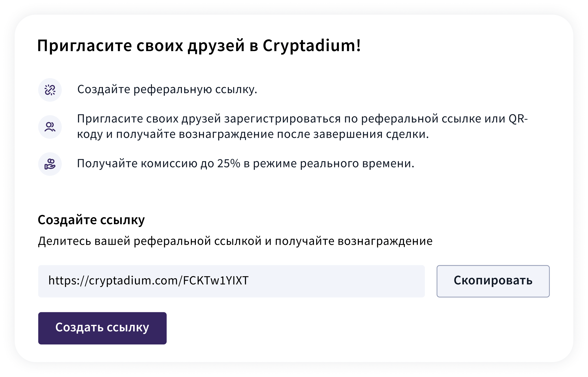
Task: Generate a new link with 'Создать ссылку'
Action: [102, 328]
